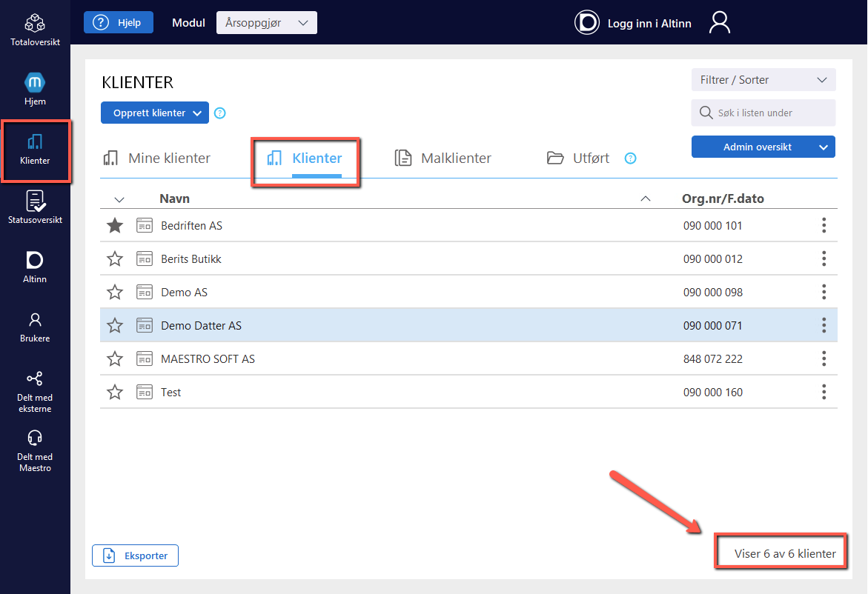Screen dimensions: 868x594
Task: Open Statusoversikt in the sidebar
Action: click(x=35, y=207)
